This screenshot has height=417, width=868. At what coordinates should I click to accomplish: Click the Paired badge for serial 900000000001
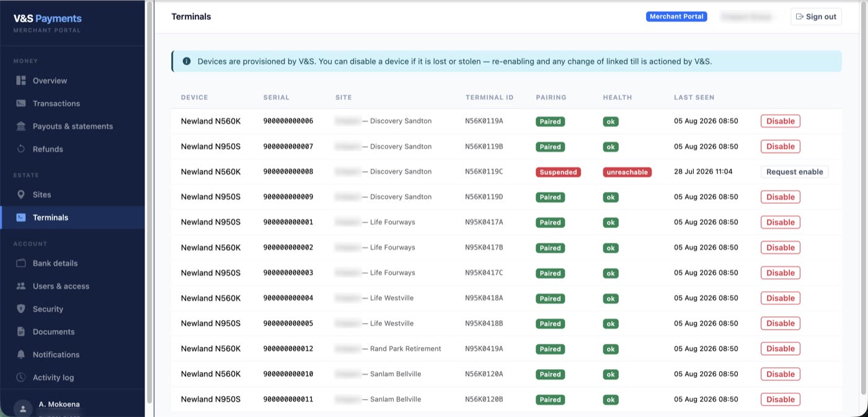[550, 222]
